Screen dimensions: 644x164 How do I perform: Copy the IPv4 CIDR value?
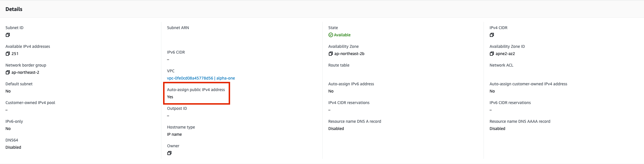click(x=492, y=35)
